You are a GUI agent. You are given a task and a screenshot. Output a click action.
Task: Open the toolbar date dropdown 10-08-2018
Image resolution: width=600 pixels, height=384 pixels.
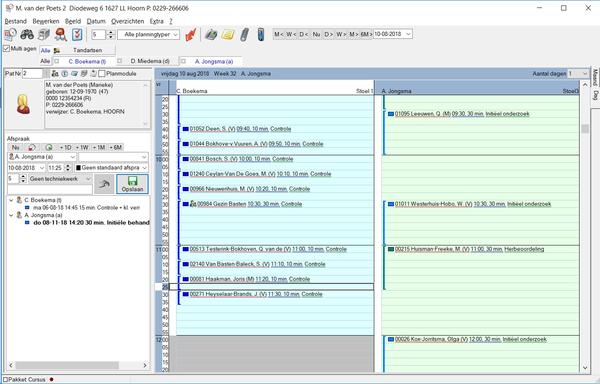coord(408,34)
